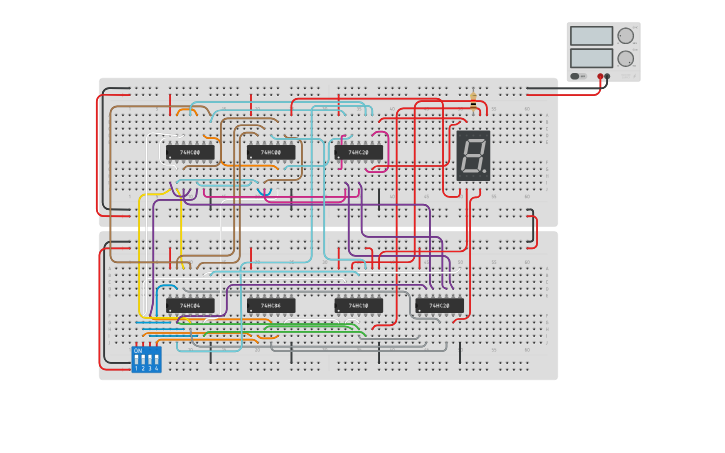Toggle DIP switch number 4
Screen dimensions: 725x453
[157, 360]
